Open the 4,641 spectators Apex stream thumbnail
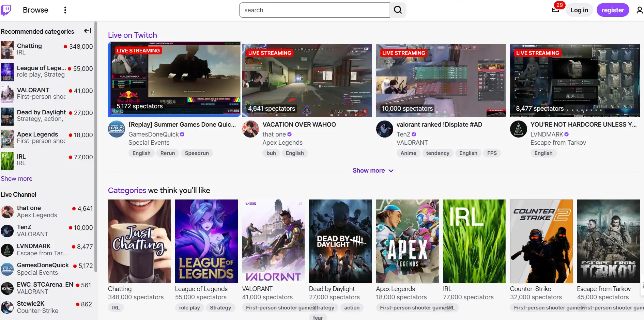This screenshot has height=320, width=644. (307, 81)
